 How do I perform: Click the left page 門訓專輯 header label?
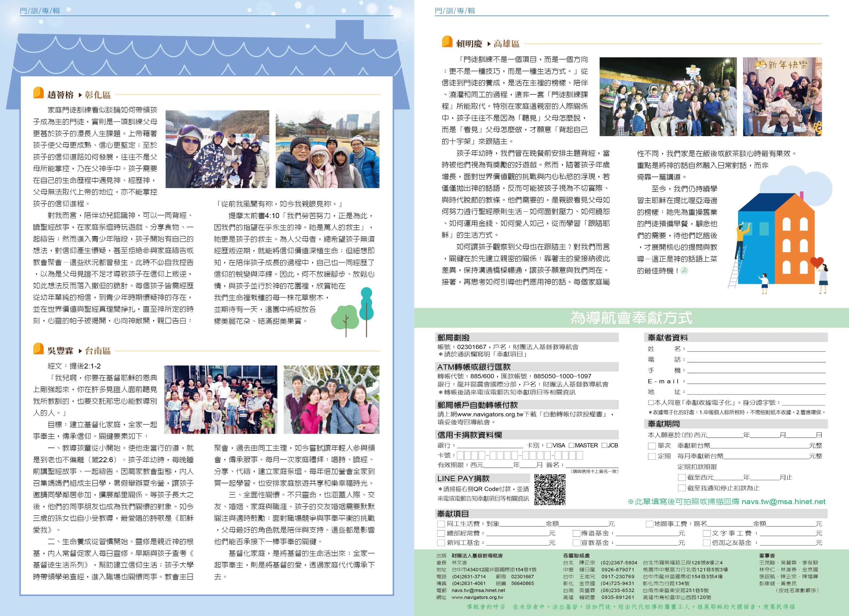[40, 10]
